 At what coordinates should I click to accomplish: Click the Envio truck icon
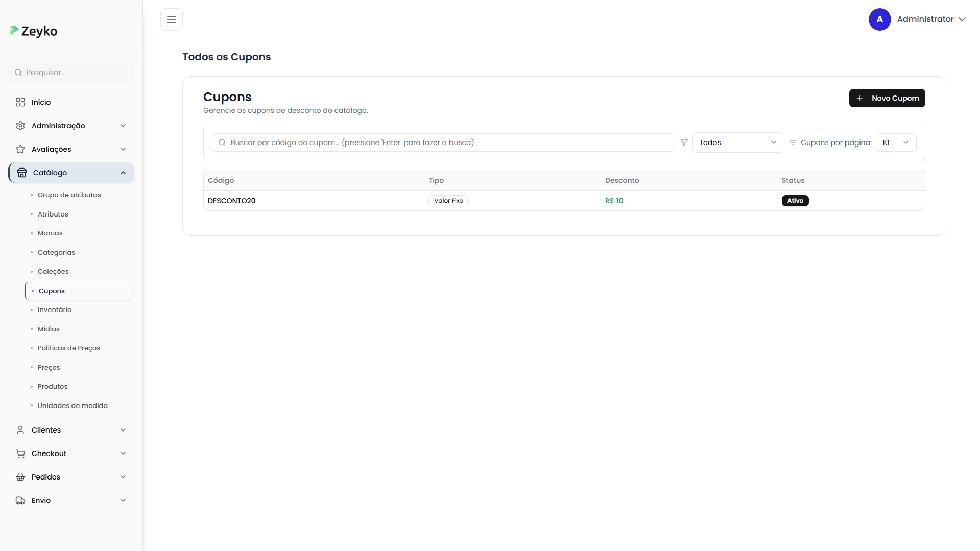coord(20,500)
